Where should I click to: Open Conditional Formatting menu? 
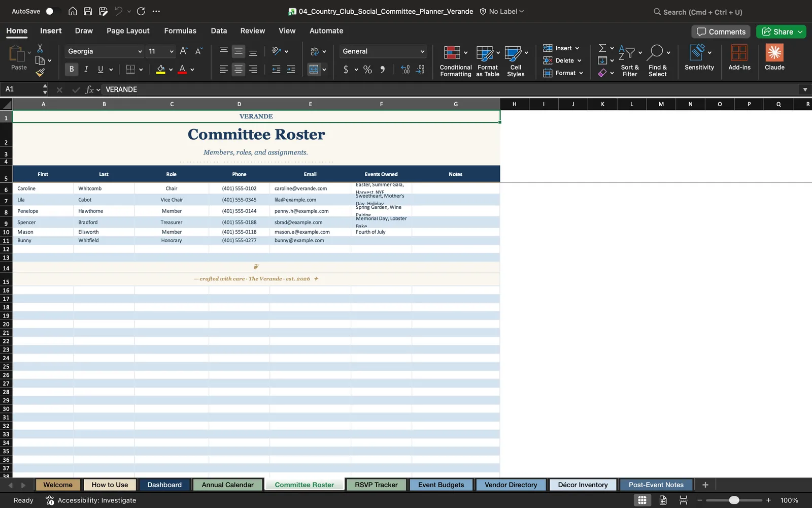click(x=455, y=60)
